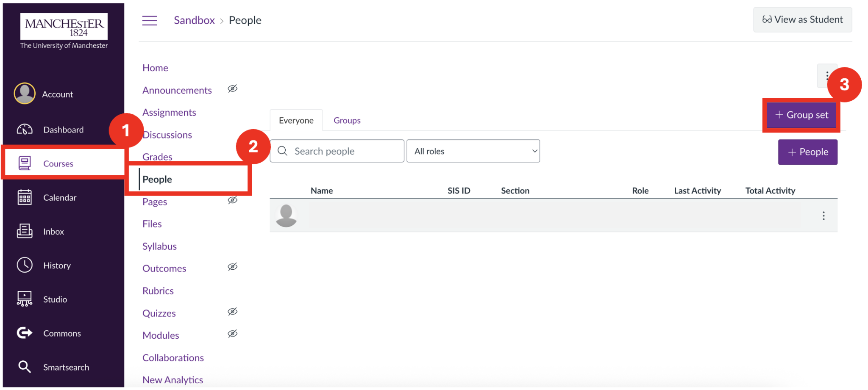Open the user row kebab menu
Viewport: 868px width, 390px height.
[x=823, y=216]
